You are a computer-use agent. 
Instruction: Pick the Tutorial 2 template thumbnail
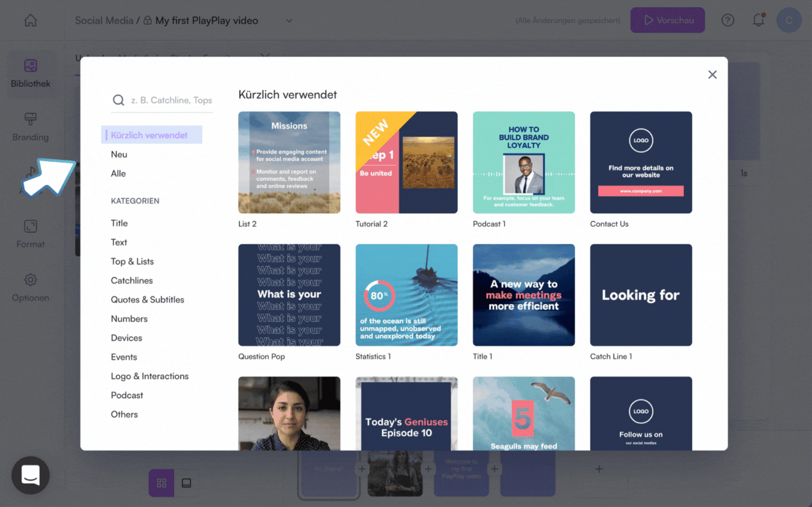(407, 162)
